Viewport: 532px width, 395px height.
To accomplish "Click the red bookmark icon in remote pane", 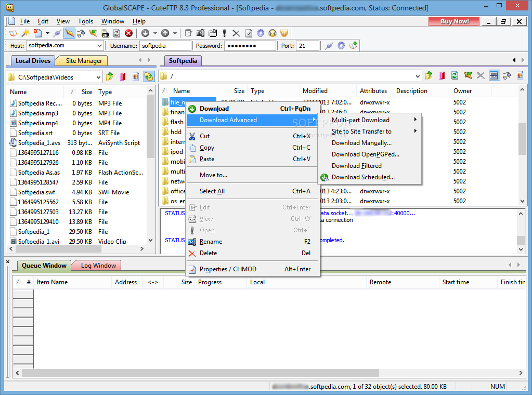I will 442,76.
